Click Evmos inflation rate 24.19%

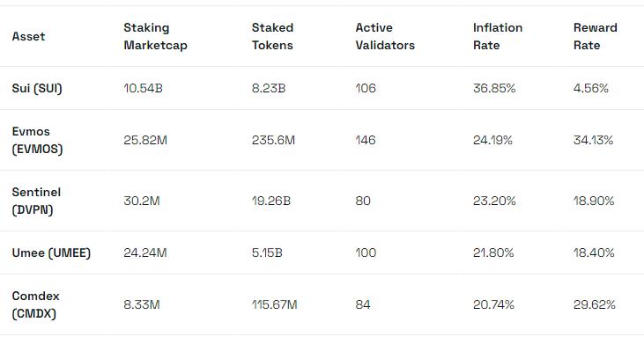(x=492, y=140)
